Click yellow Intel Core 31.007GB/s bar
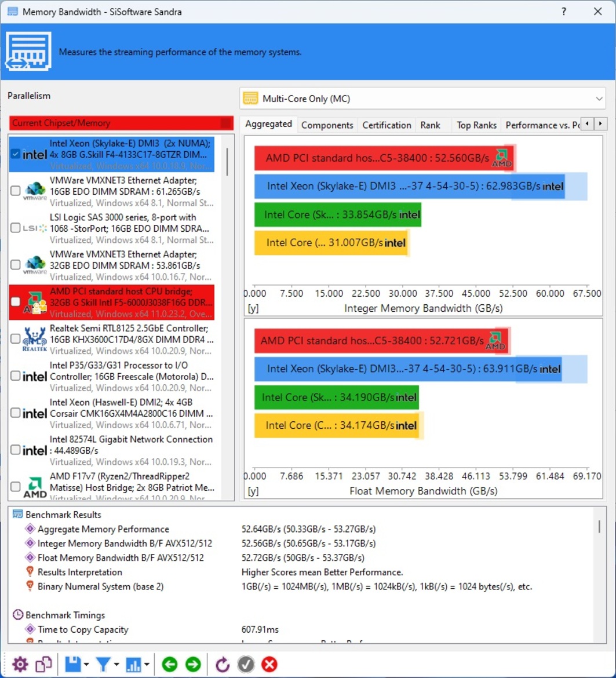The height and width of the screenshot is (678, 616). tap(331, 243)
